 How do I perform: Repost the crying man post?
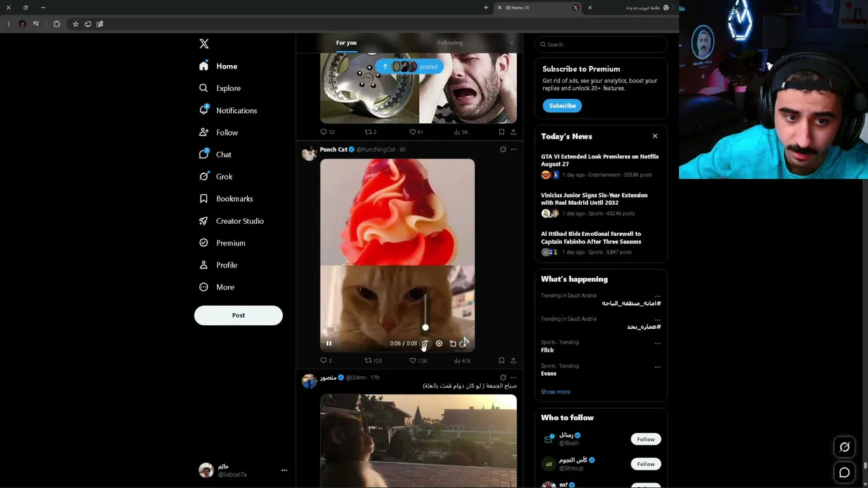370,132
